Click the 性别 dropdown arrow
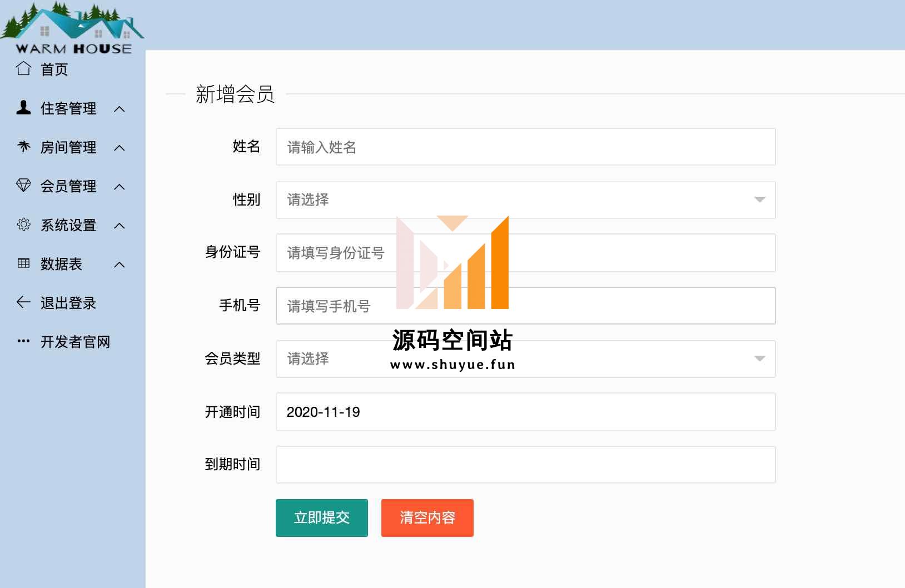The width and height of the screenshot is (905, 588). [760, 200]
